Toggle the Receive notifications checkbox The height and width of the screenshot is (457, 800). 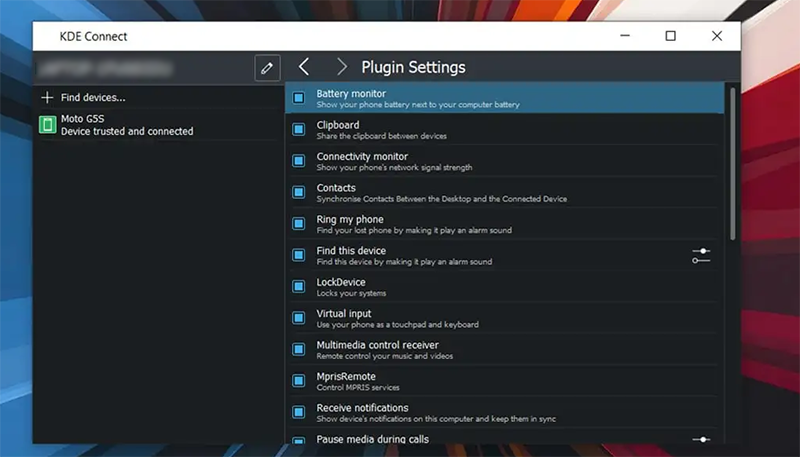tap(299, 412)
